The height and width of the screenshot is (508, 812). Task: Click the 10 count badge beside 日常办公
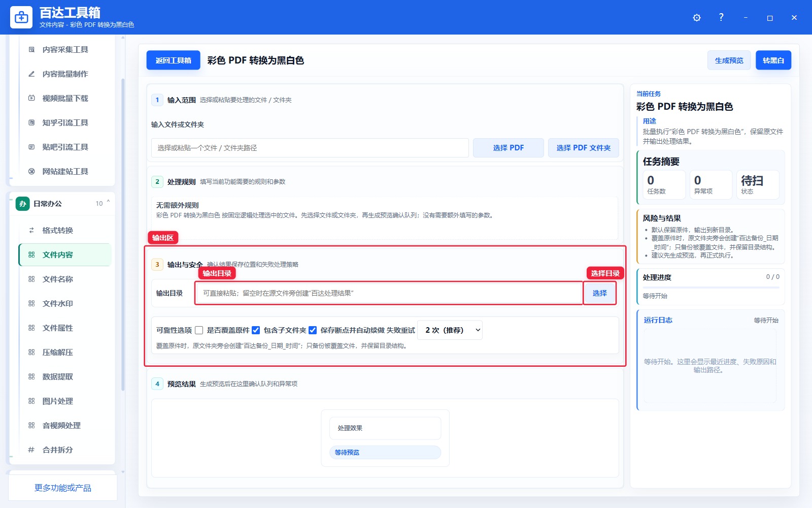(x=99, y=204)
